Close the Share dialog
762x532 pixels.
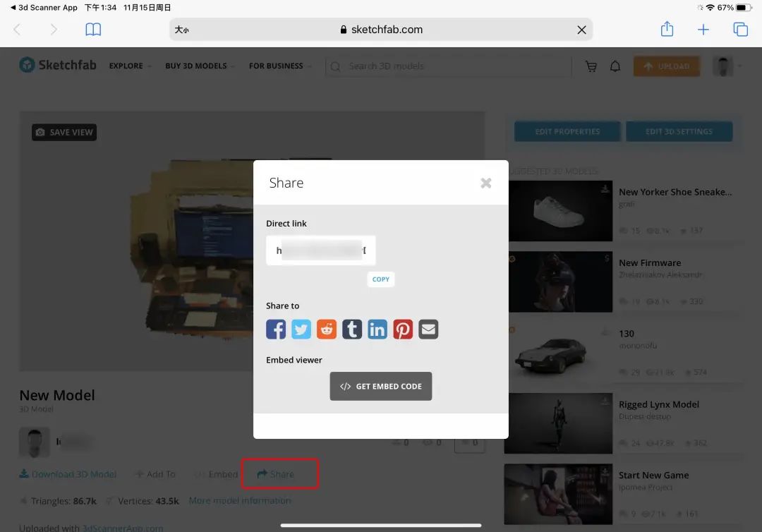pos(486,183)
